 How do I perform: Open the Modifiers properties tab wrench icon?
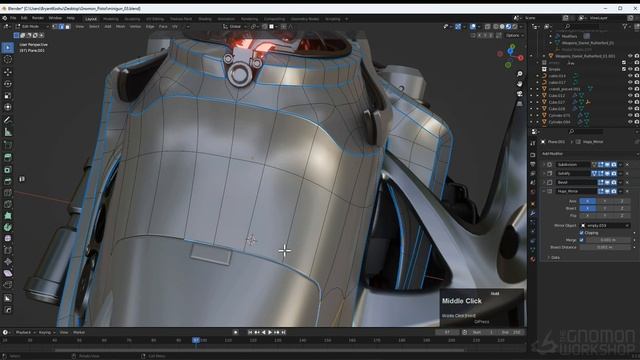click(x=533, y=213)
